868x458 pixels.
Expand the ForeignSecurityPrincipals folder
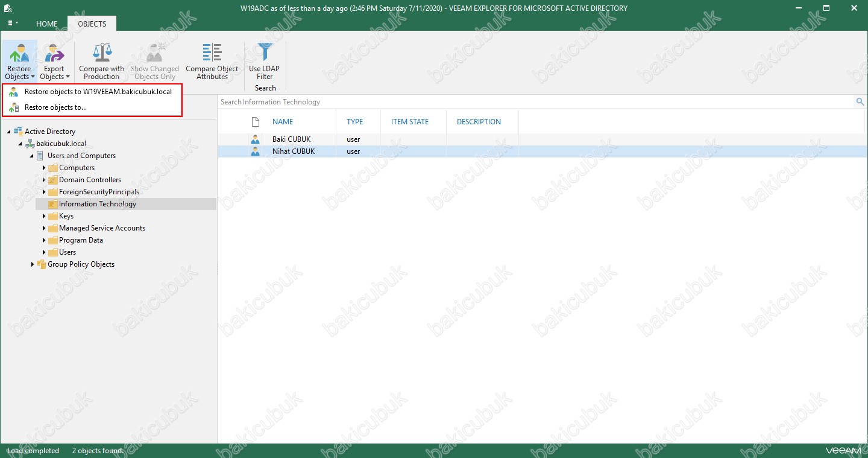coord(44,192)
